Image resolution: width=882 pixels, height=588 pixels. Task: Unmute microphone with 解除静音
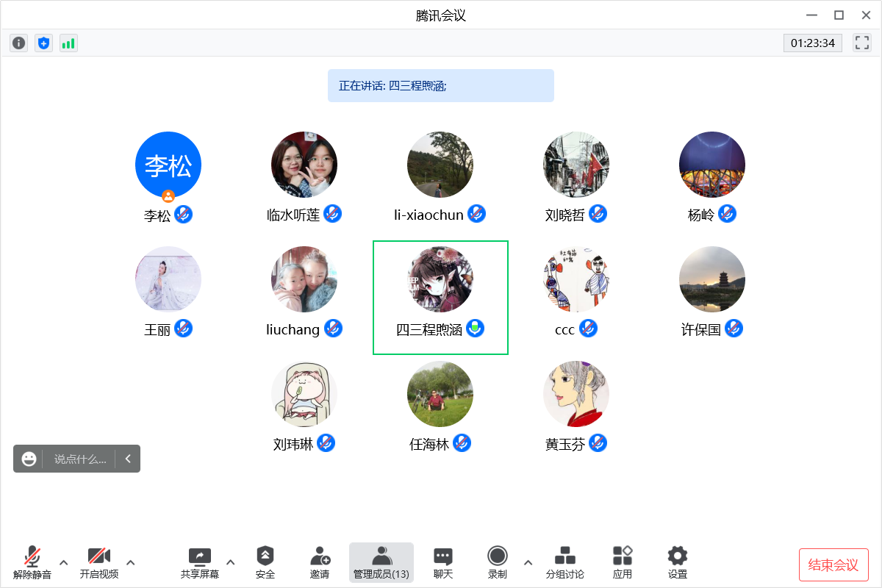(x=32, y=564)
